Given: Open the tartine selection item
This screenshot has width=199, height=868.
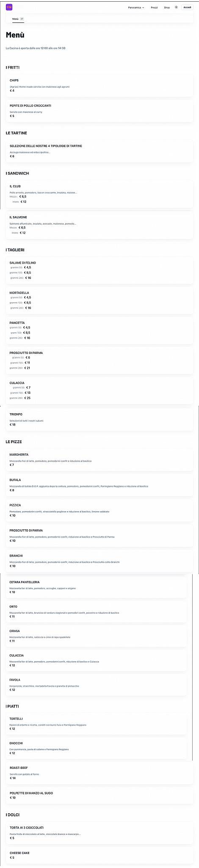Looking at the screenshot, I should (99, 151).
